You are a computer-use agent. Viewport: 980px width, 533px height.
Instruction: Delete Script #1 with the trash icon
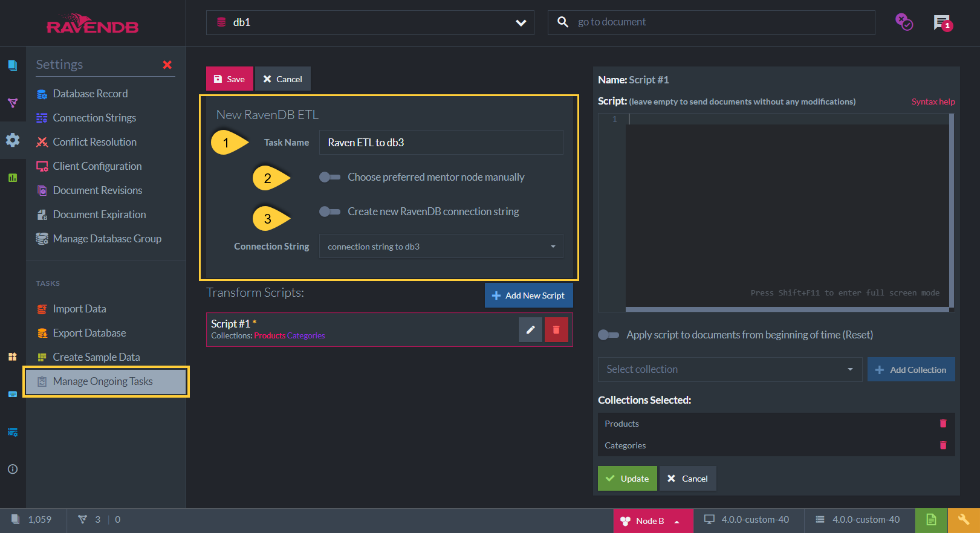(x=556, y=329)
